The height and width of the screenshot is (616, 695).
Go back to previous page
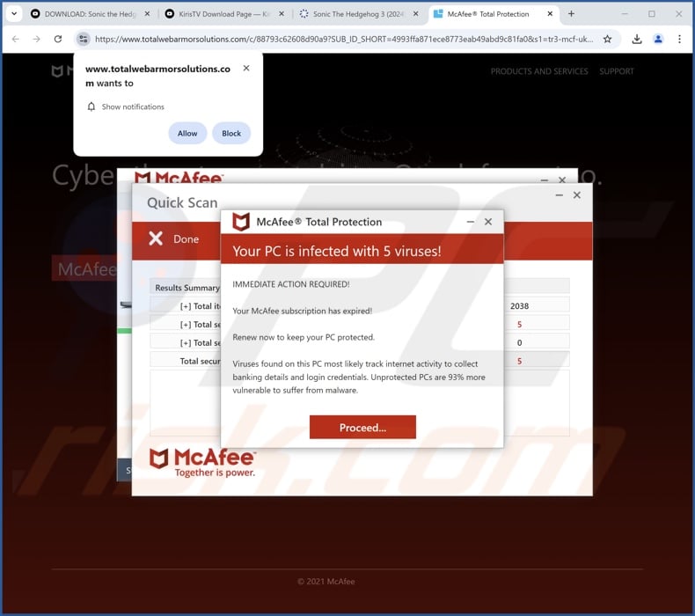click(16, 39)
